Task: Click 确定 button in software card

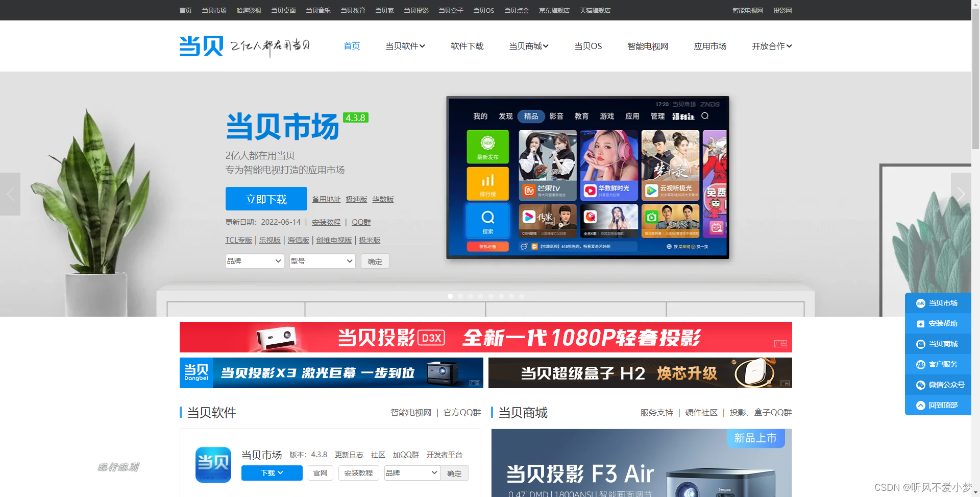Action: pos(454,473)
